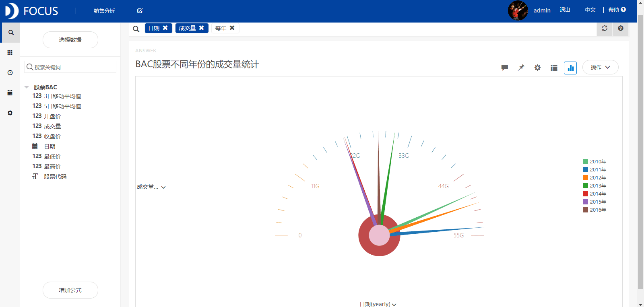Open the comment bubble icon
This screenshot has width=644, height=307.
[505, 68]
